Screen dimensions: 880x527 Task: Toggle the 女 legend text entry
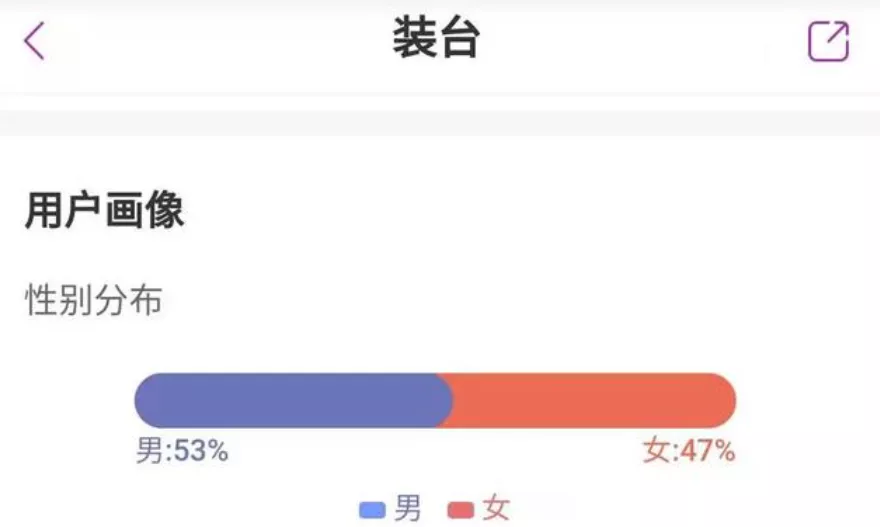pos(496,509)
